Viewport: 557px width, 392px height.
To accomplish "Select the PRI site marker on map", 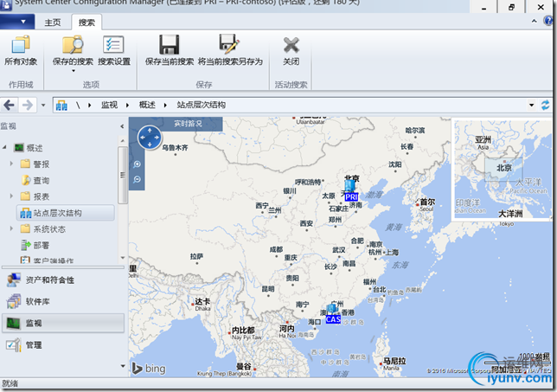I will (351, 190).
